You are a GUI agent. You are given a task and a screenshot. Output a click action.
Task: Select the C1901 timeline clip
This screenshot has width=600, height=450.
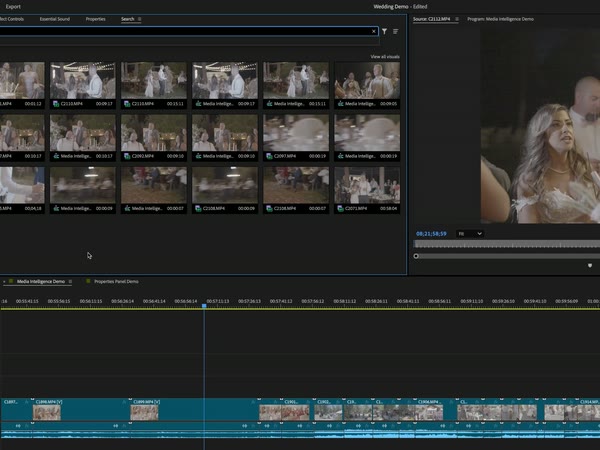tap(298, 410)
